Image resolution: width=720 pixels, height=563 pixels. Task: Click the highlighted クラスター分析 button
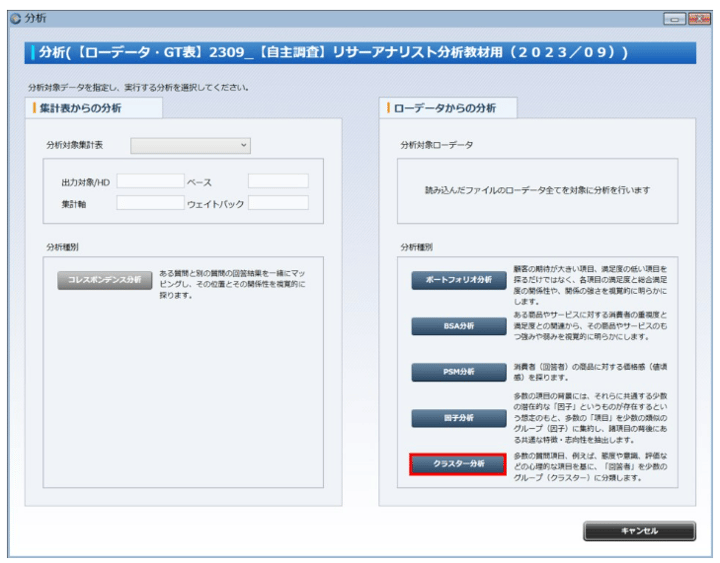tap(457, 464)
